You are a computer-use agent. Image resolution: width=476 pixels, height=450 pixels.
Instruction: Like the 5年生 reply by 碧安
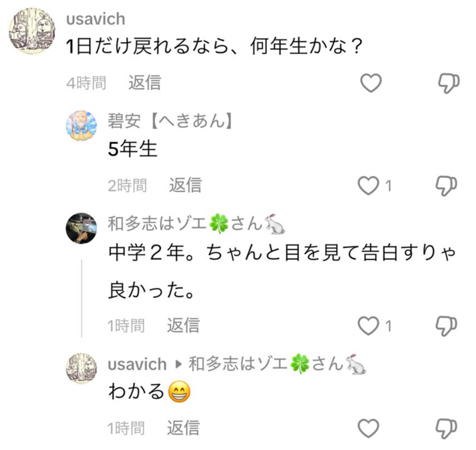(369, 186)
